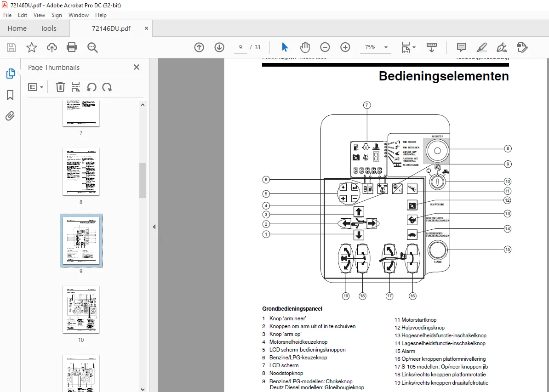Open the Help menu

click(101, 15)
